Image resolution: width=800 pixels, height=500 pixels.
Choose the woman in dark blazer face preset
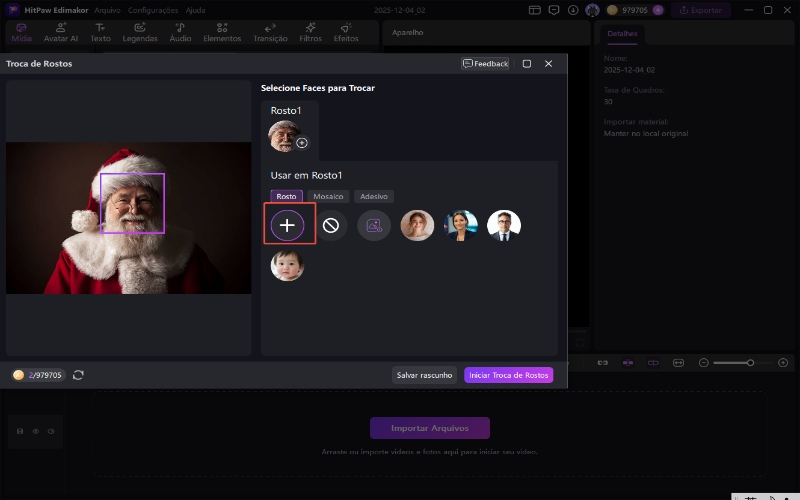tap(461, 225)
